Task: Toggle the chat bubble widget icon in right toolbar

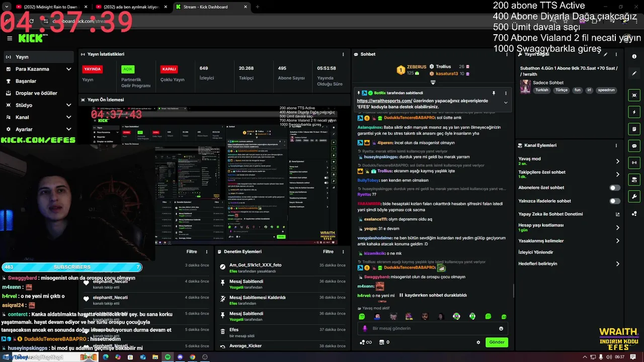Action: click(x=634, y=146)
